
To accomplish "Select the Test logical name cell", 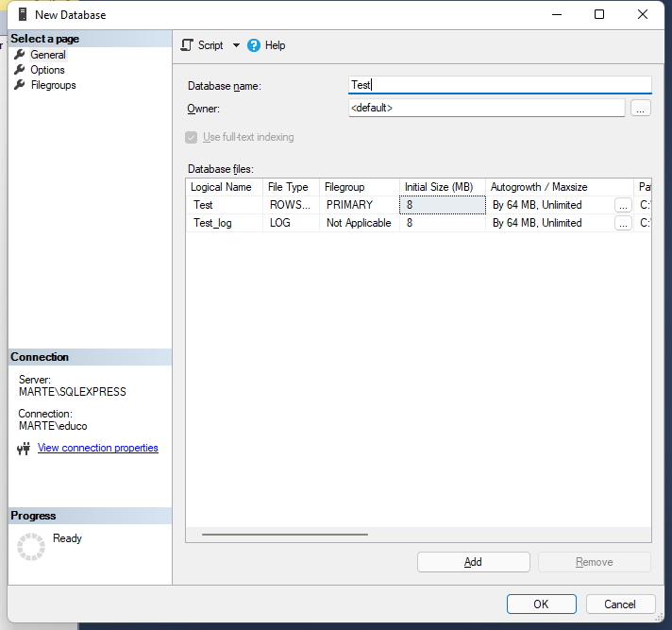I will coord(224,205).
